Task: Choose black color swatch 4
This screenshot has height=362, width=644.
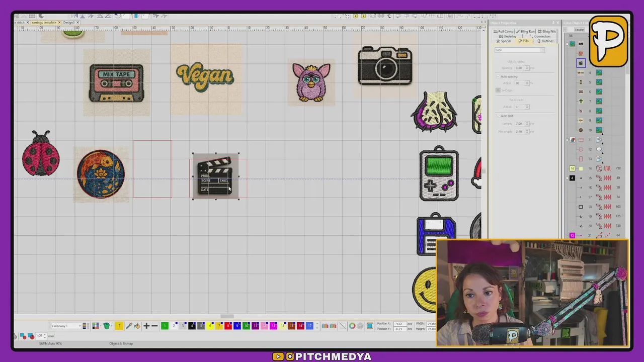Action: tap(192, 326)
